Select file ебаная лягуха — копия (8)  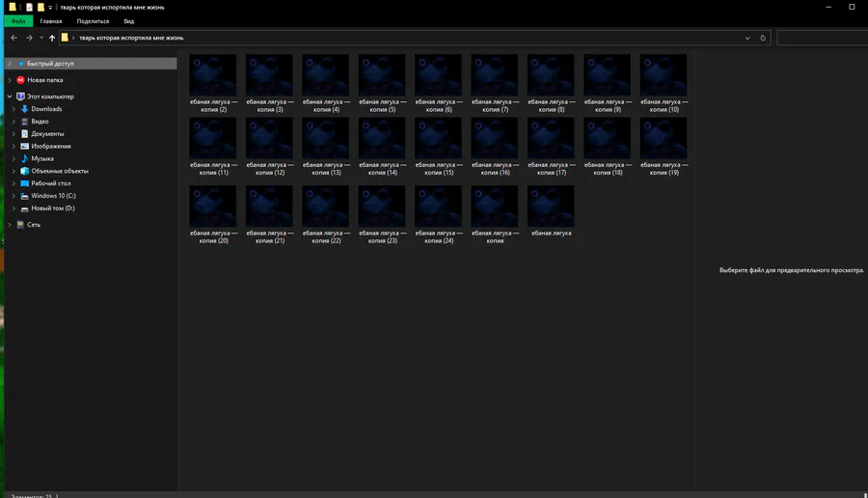point(551,84)
